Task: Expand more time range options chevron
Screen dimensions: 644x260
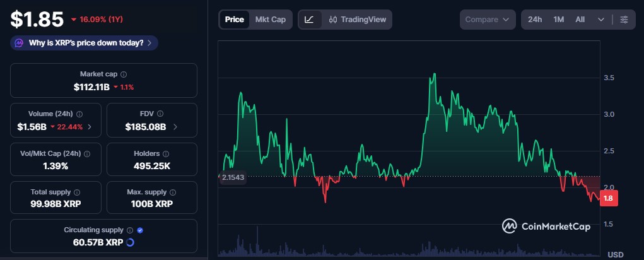Action: [601, 20]
